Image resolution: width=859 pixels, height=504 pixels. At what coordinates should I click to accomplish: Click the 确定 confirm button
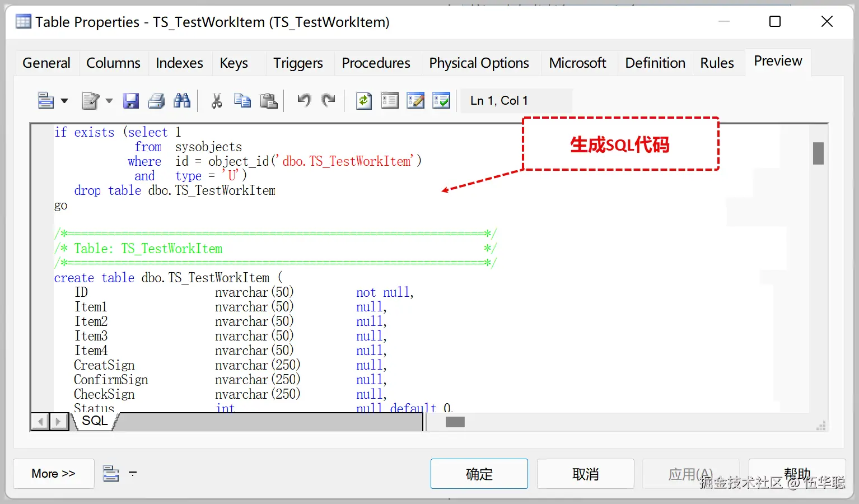[479, 474]
